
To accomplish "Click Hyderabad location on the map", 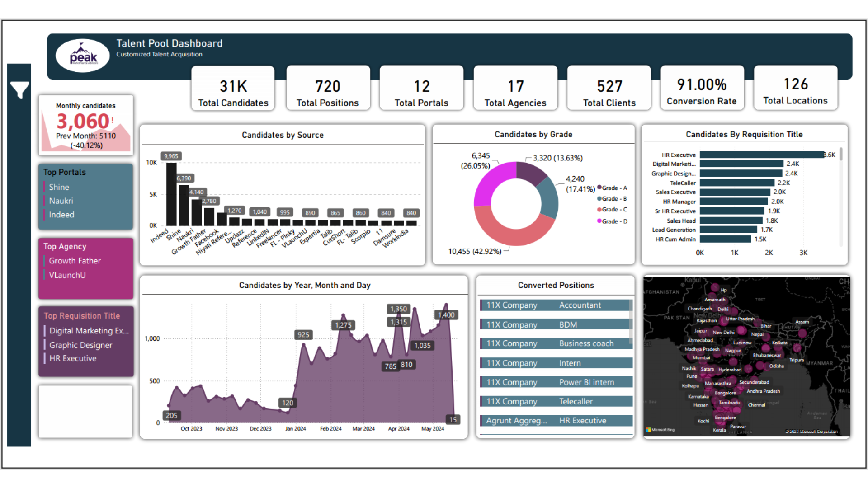I will tap(730, 370).
